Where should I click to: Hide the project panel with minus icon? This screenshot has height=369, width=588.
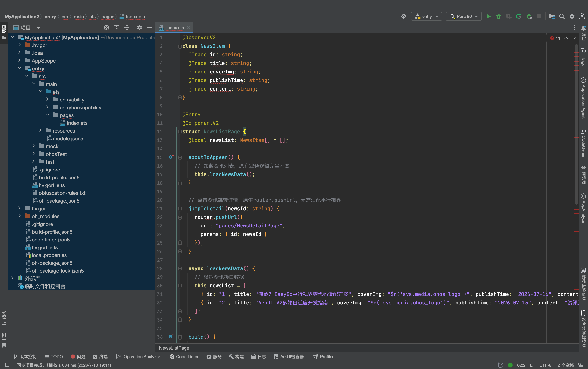150,28
